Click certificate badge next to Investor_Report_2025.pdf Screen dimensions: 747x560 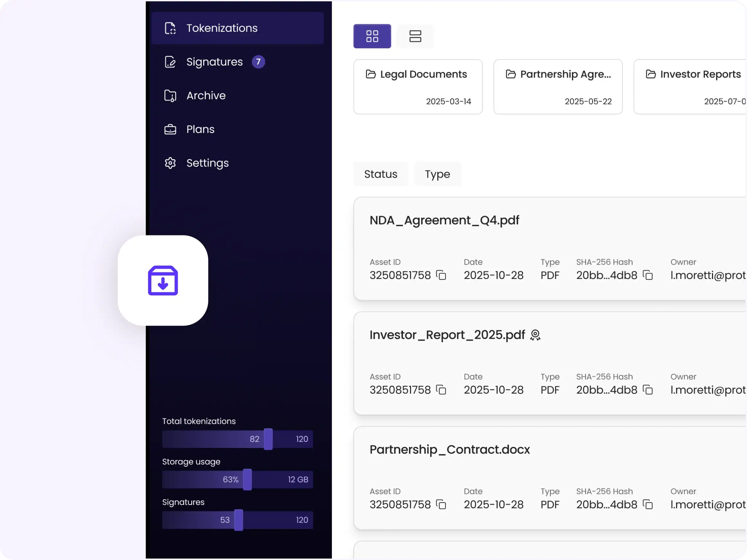pyautogui.click(x=535, y=335)
